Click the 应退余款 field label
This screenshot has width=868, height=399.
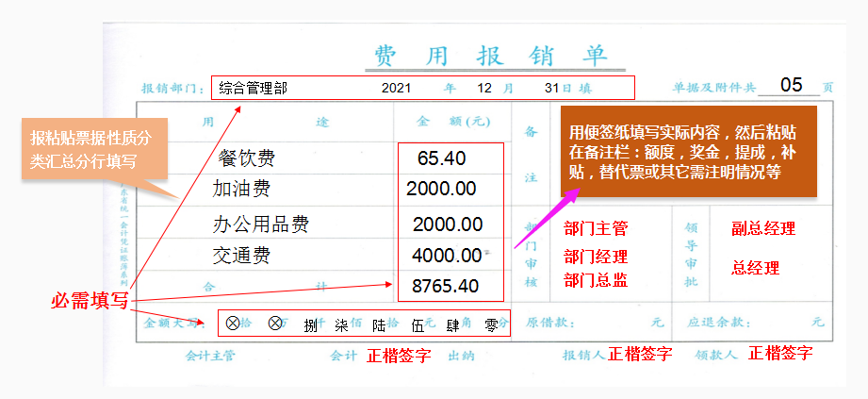coord(720,324)
